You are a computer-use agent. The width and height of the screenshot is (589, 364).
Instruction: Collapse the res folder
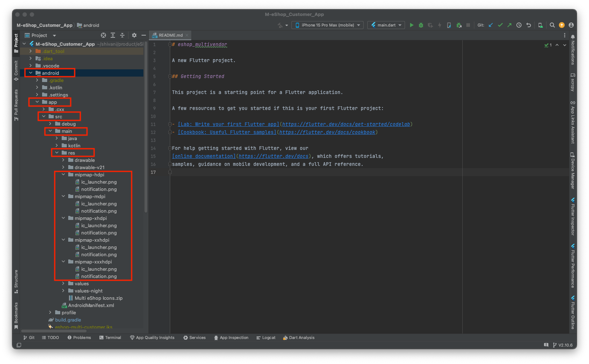[57, 153]
